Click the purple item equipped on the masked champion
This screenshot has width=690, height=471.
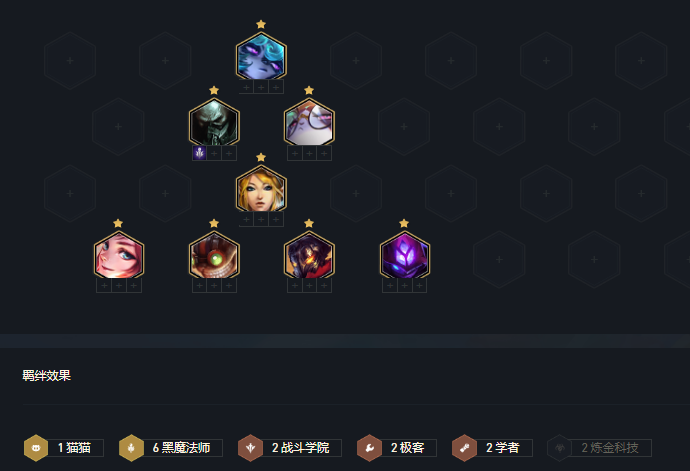[199, 153]
